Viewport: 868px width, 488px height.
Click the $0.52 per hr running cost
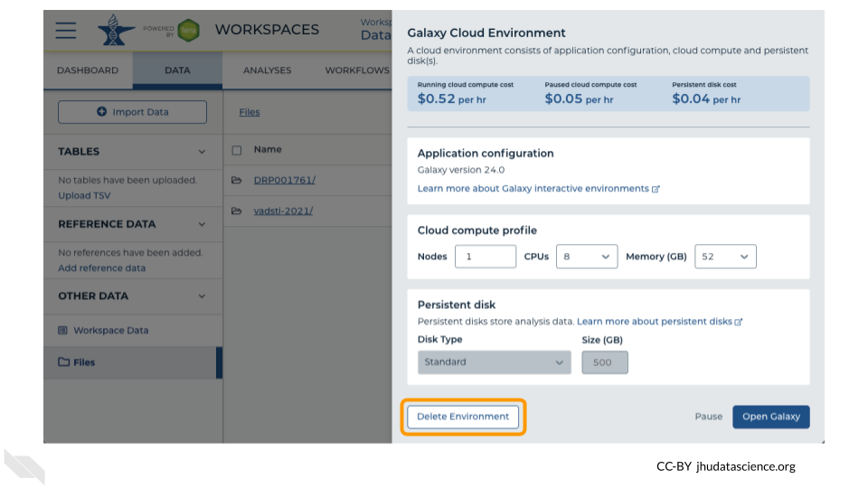coord(452,99)
